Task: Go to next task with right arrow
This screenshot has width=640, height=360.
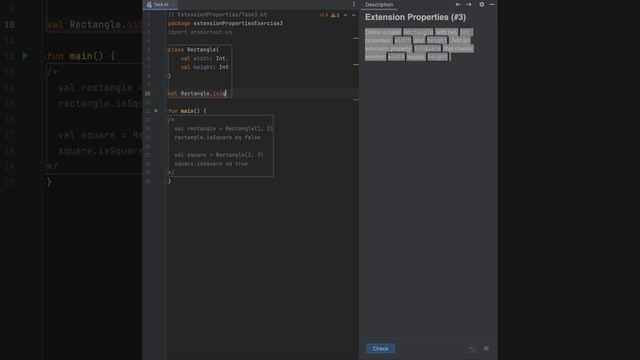Action: [x=469, y=4]
